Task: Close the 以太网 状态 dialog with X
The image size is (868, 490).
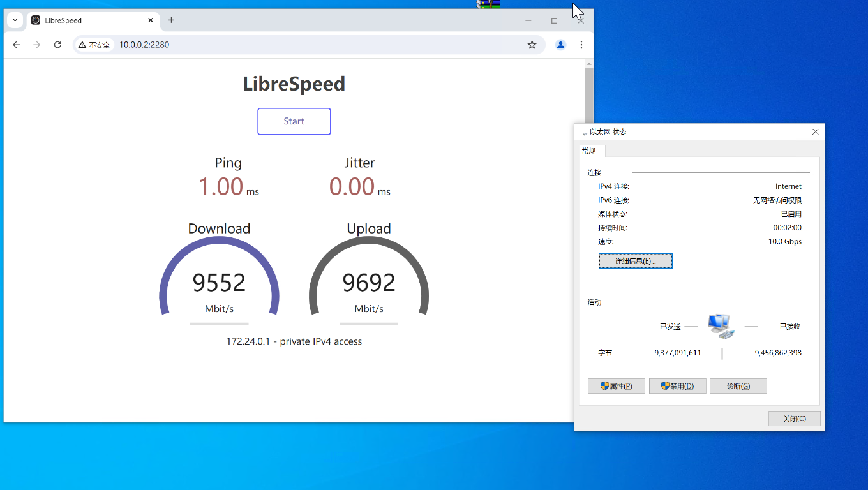Action: (x=815, y=131)
